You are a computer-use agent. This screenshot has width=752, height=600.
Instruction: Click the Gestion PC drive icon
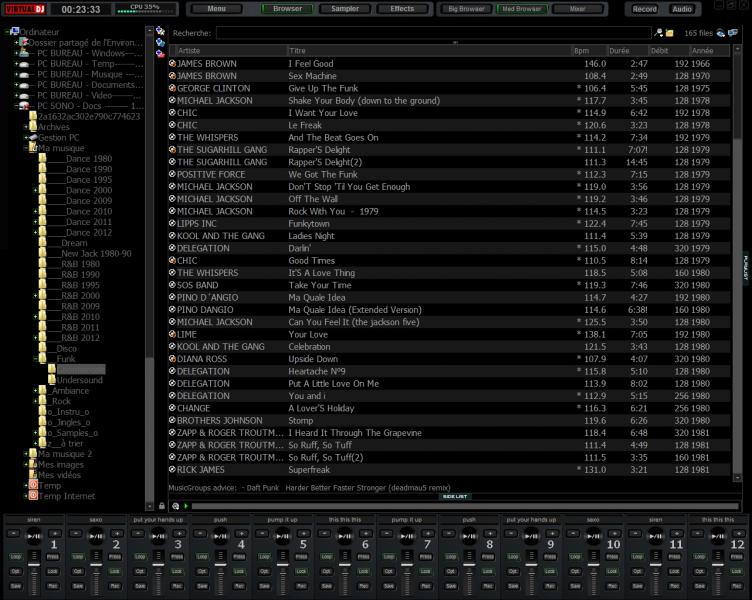(32, 137)
